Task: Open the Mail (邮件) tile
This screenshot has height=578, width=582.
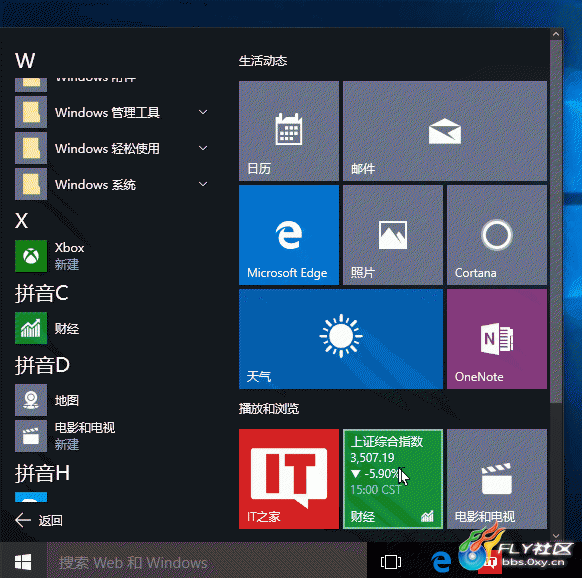Action: click(445, 131)
